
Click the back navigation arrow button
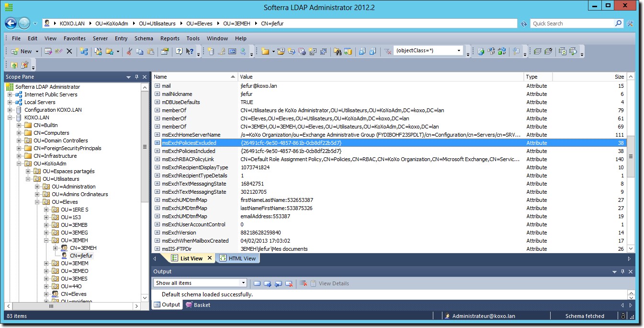coord(11,23)
